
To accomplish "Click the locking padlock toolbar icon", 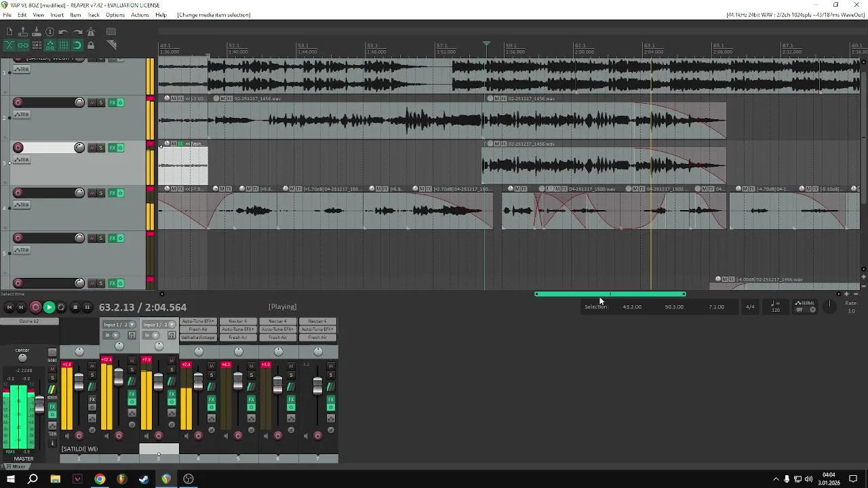I will point(91,45).
